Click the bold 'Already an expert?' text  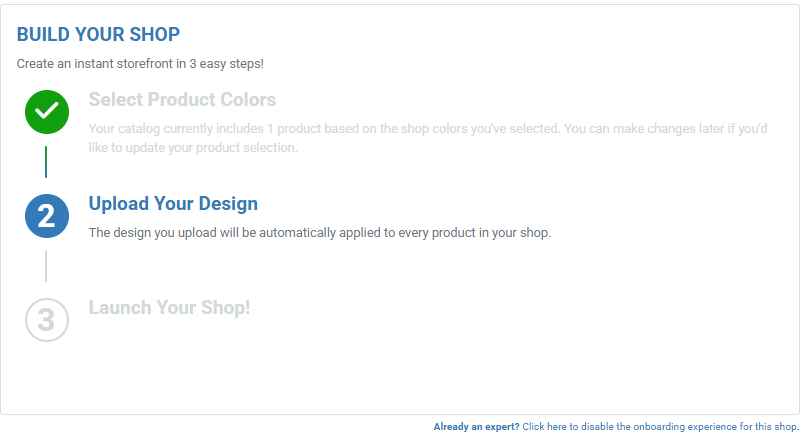click(477, 427)
